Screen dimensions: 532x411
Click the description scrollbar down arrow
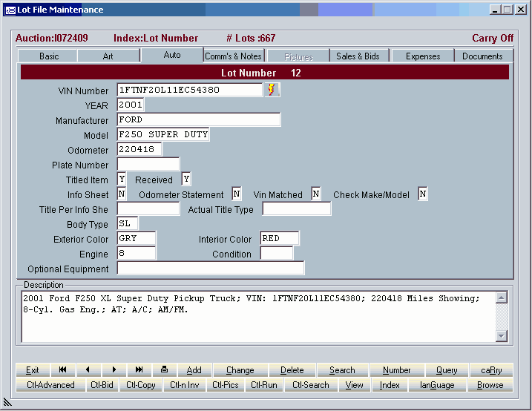coord(502,336)
